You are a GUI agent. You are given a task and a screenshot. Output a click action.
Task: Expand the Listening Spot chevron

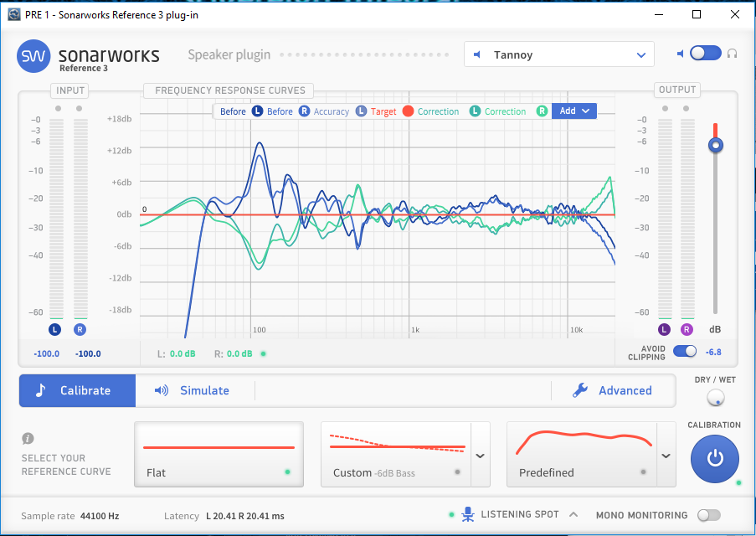tap(573, 514)
